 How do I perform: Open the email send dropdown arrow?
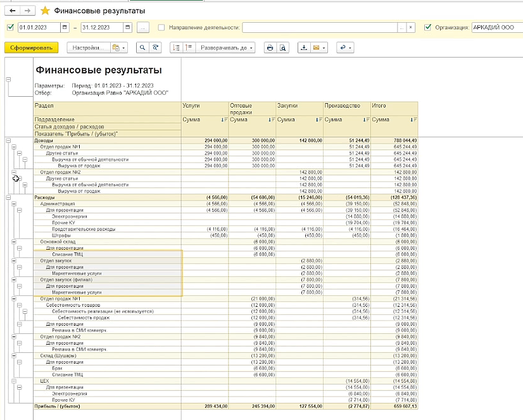324,48
